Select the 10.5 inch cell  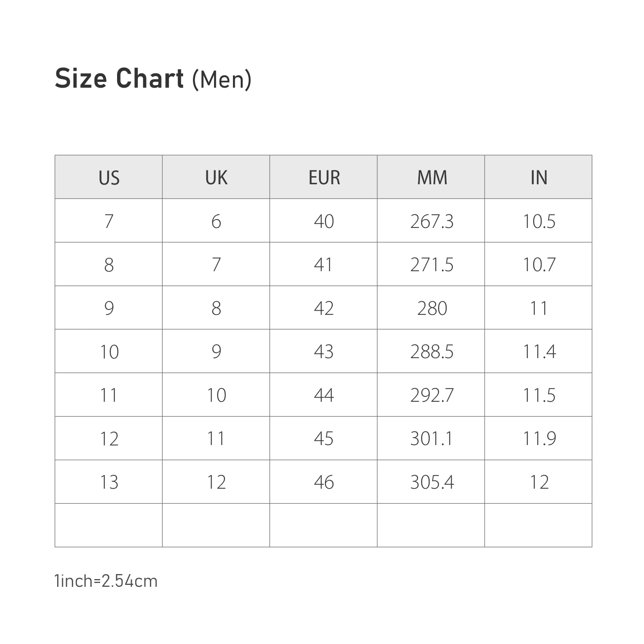[x=539, y=221]
